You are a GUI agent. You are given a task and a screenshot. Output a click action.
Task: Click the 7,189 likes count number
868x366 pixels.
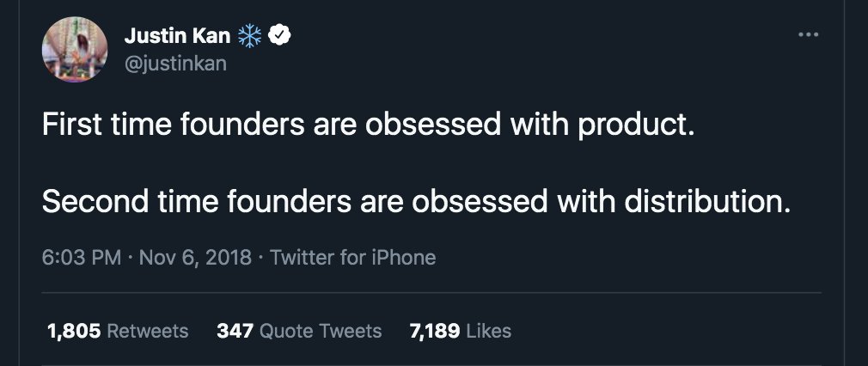coord(435,331)
